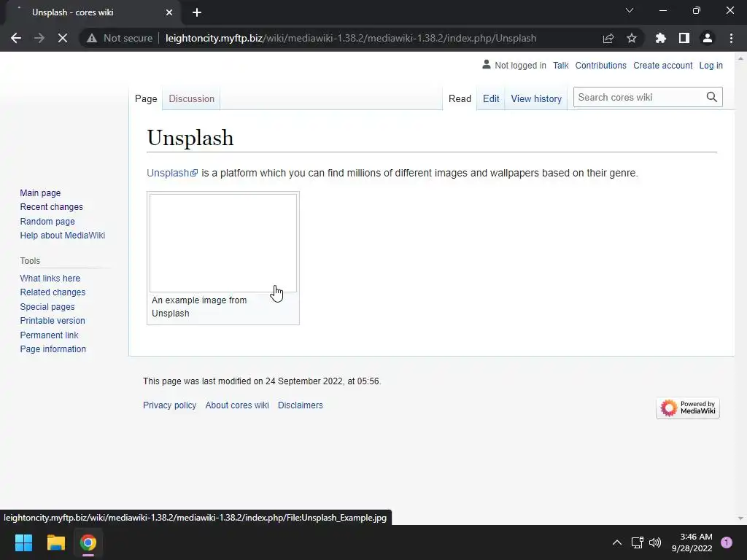Click the Powered by MediaWiki badge
747x560 pixels.
(687, 408)
